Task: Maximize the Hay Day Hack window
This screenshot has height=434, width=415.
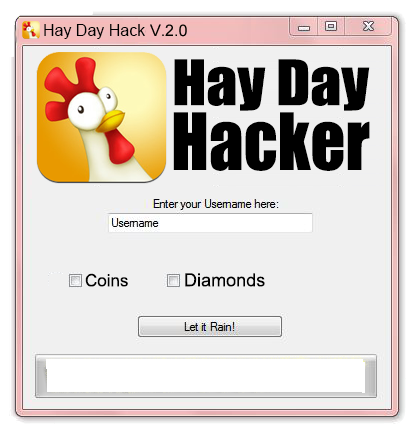Action: (331, 26)
